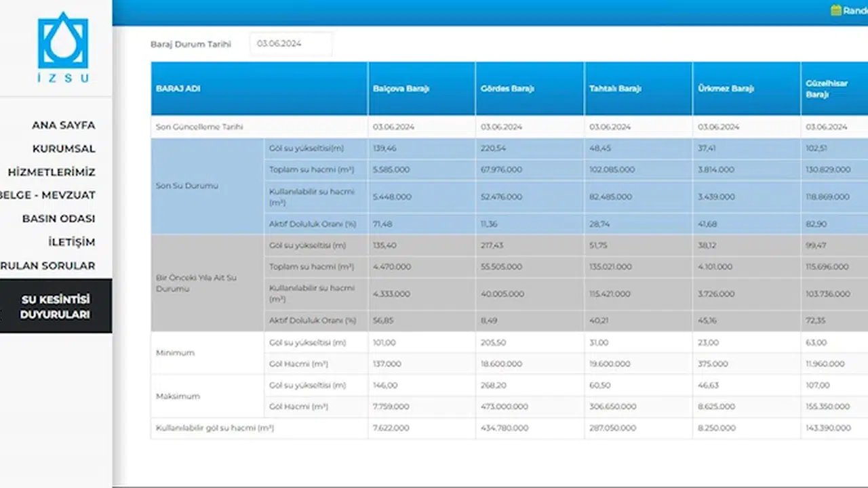
Task: Open the ANA SAYFA menu item
Action: 63,125
